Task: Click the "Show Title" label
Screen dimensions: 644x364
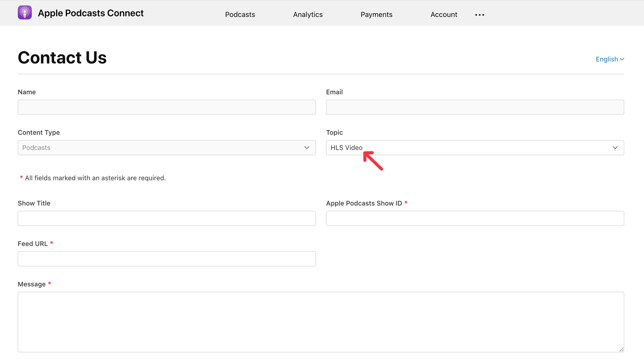Action: point(34,203)
